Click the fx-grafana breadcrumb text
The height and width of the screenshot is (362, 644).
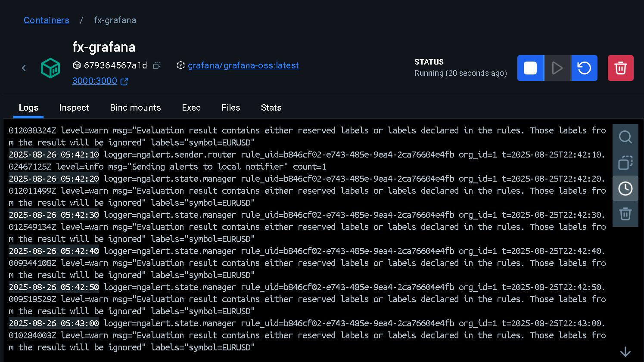tap(115, 20)
